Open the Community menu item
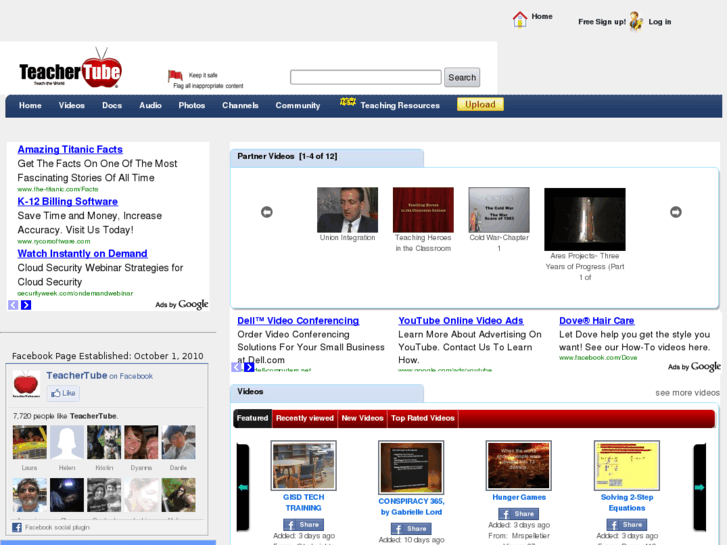The width and height of the screenshot is (727, 545). [x=298, y=105]
